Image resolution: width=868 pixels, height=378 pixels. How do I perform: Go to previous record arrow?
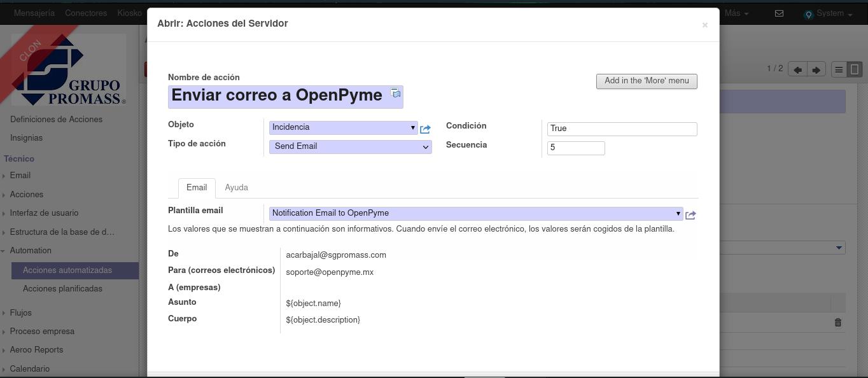pyautogui.click(x=797, y=69)
